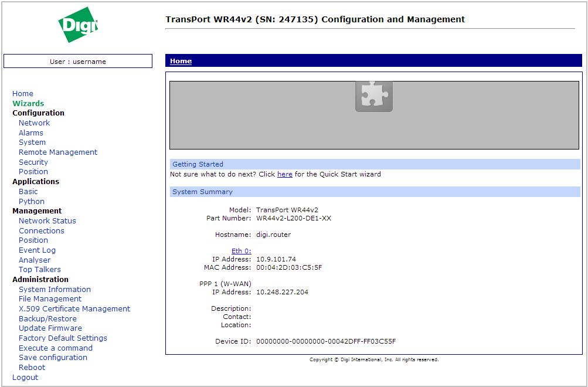Click Save configuration link
Image resolution: width=588 pixels, height=387 pixels.
click(53, 358)
